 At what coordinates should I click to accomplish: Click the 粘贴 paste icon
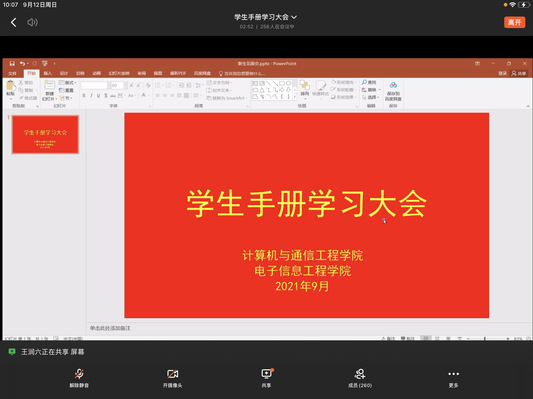click(x=11, y=88)
